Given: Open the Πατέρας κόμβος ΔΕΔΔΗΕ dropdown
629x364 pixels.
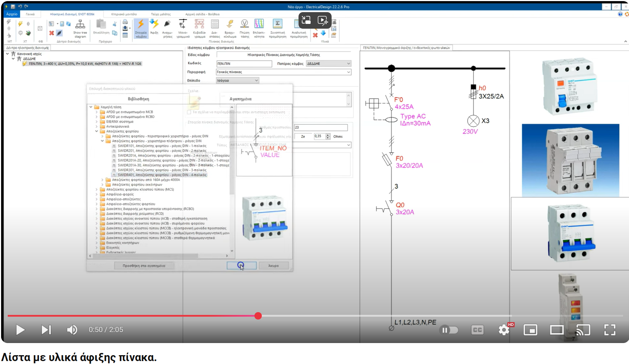Looking at the screenshot, I should (x=348, y=64).
